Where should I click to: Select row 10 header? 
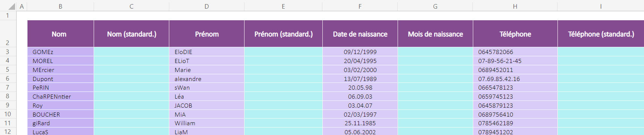(8, 114)
